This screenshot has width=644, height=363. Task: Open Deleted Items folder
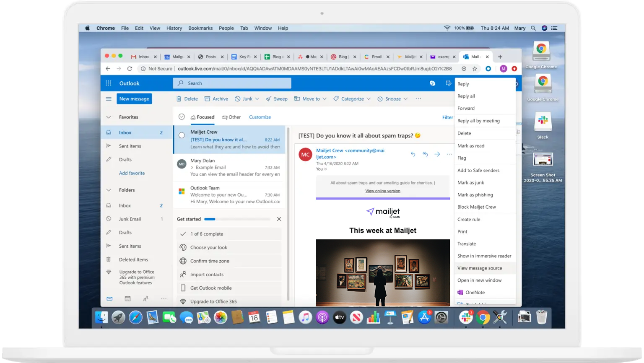(x=137, y=259)
